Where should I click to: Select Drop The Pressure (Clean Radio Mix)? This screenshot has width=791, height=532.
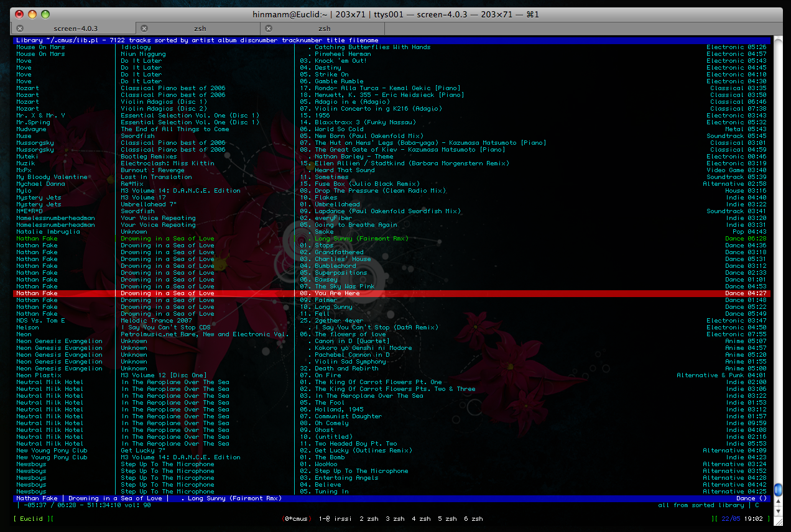tap(380, 191)
